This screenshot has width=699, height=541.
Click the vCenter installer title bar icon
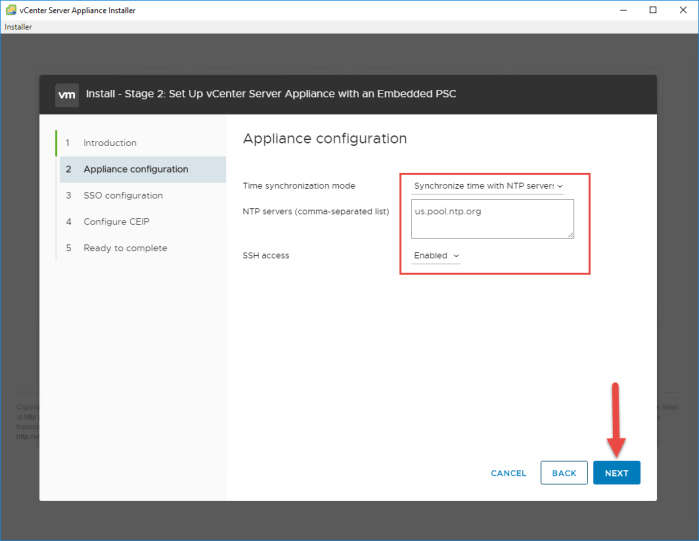click(10, 9)
